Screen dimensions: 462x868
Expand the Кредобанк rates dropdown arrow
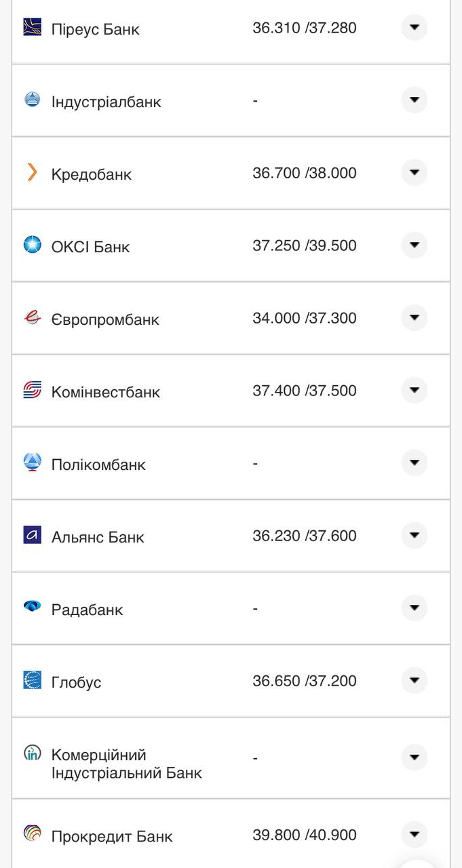click(415, 173)
